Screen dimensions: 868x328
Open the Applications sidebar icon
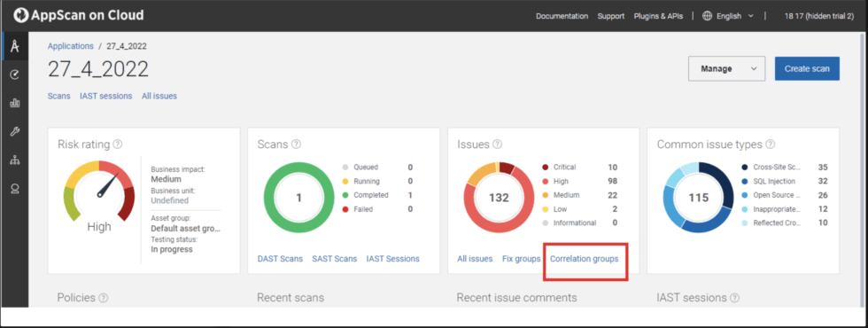click(15, 46)
